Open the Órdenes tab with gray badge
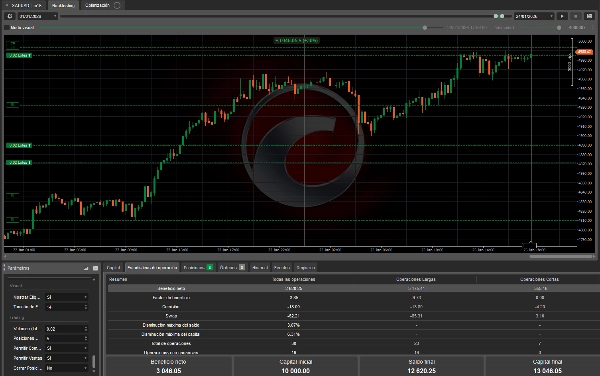600x376 pixels. pyautogui.click(x=232, y=267)
